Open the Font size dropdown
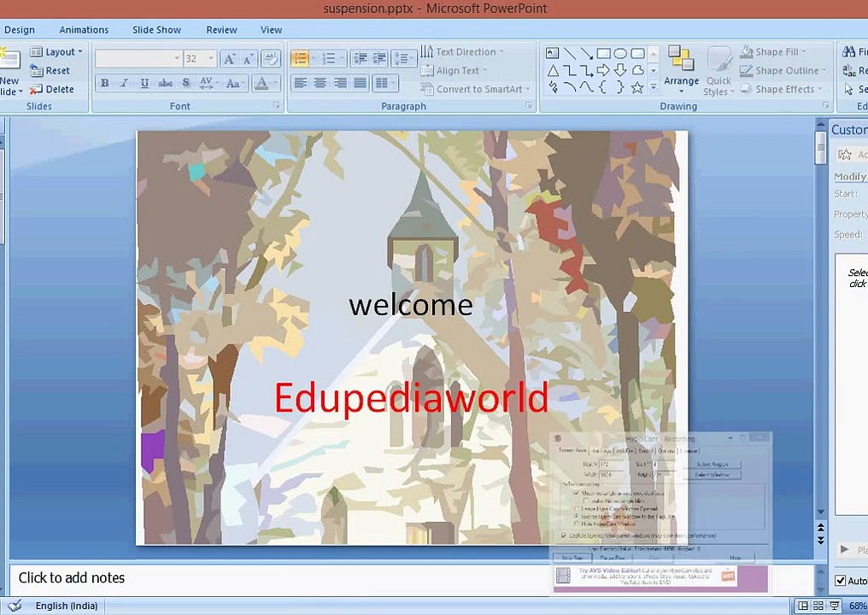This screenshot has width=868, height=615. pos(211,58)
